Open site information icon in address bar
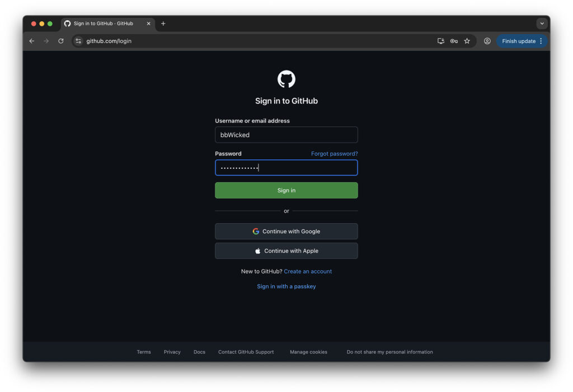This screenshot has height=392, width=573. pos(78,41)
